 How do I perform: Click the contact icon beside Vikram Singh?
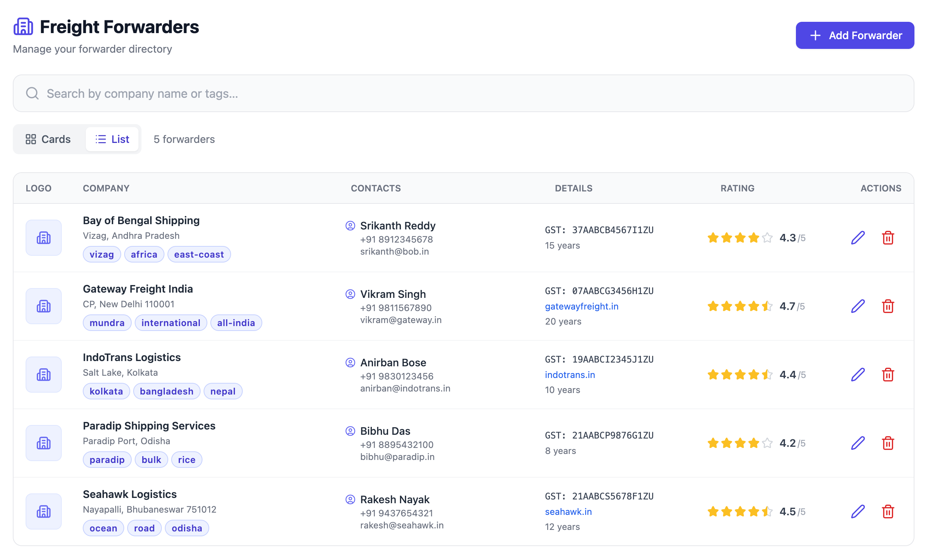(350, 294)
